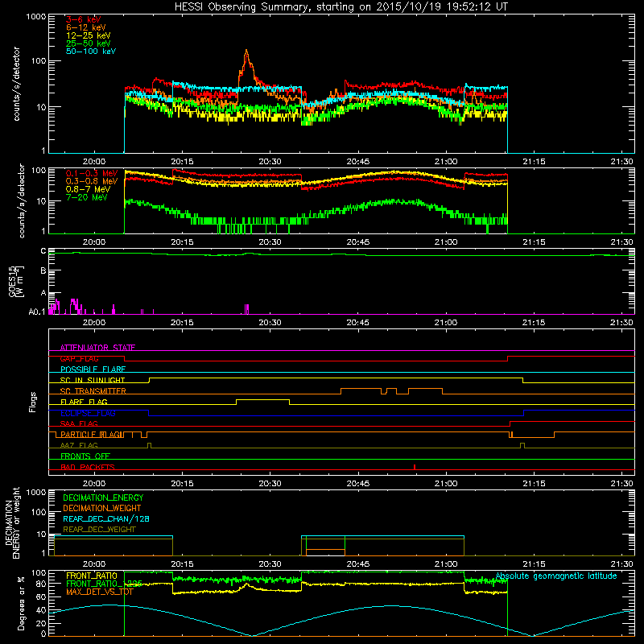Screen dimensions: 644x644
Task: Click the counts/s/detector label of top panel
Action: click(16, 84)
